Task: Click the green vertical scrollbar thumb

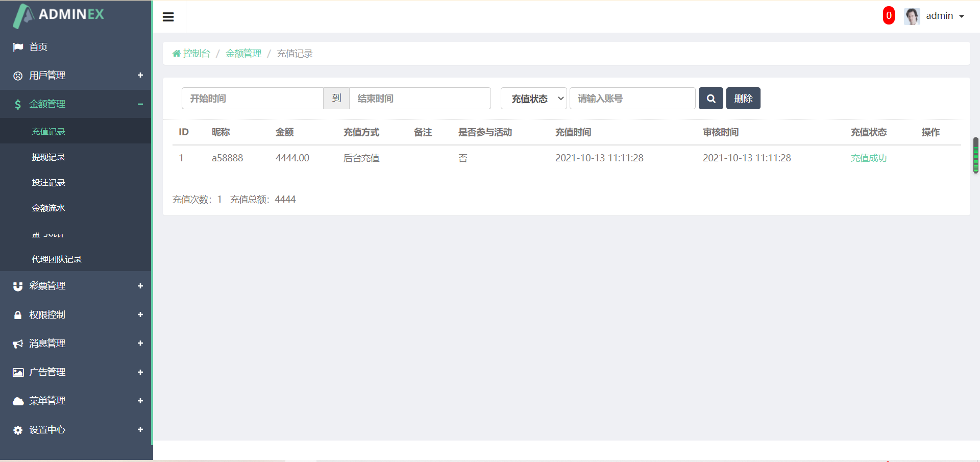Action: (x=975, y=155)
